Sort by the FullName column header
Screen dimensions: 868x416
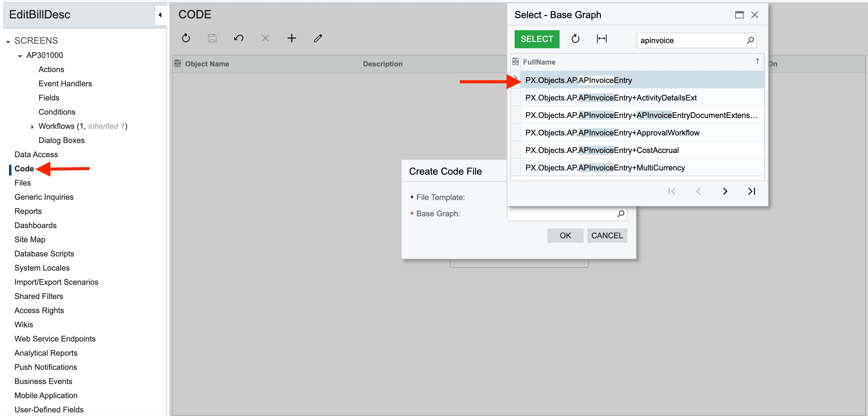pos(539,62)
